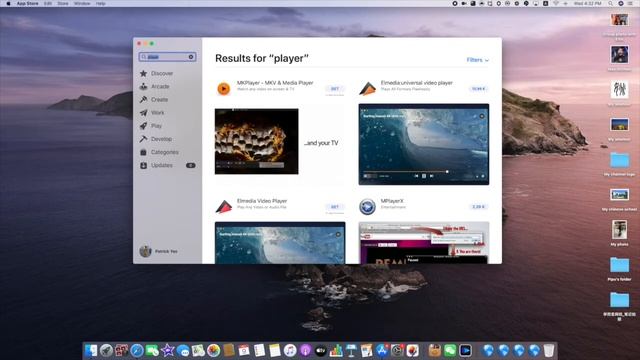Image resolution: width=640 pixels, height=360 pixels.
Task: Click the price button for Elmedia universal video player
Action: (x=478, y=89)
